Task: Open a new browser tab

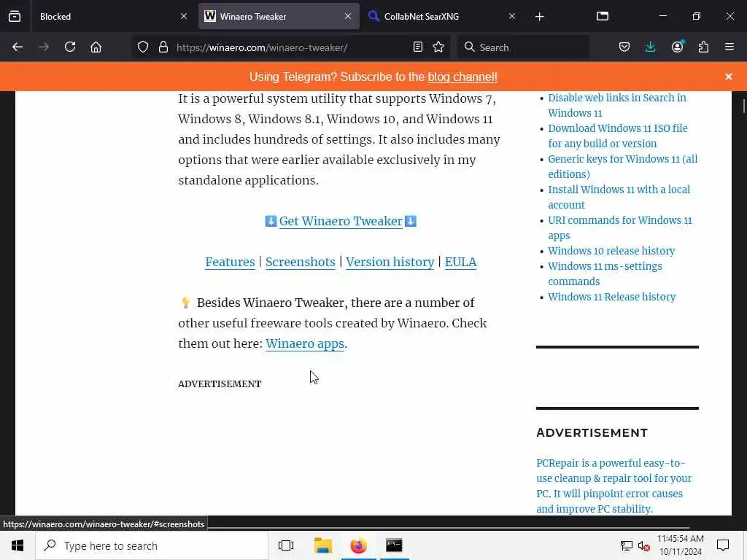Action: 539,17
